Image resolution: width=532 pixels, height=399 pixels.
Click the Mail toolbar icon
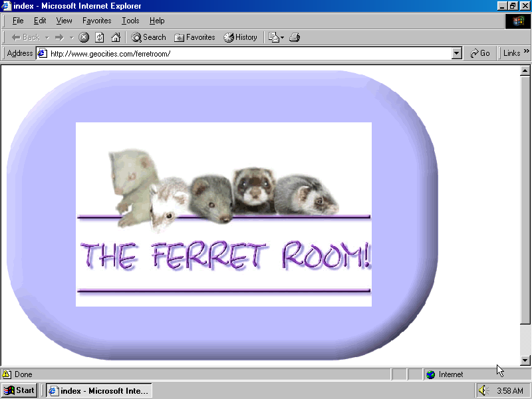click(273, 37)
